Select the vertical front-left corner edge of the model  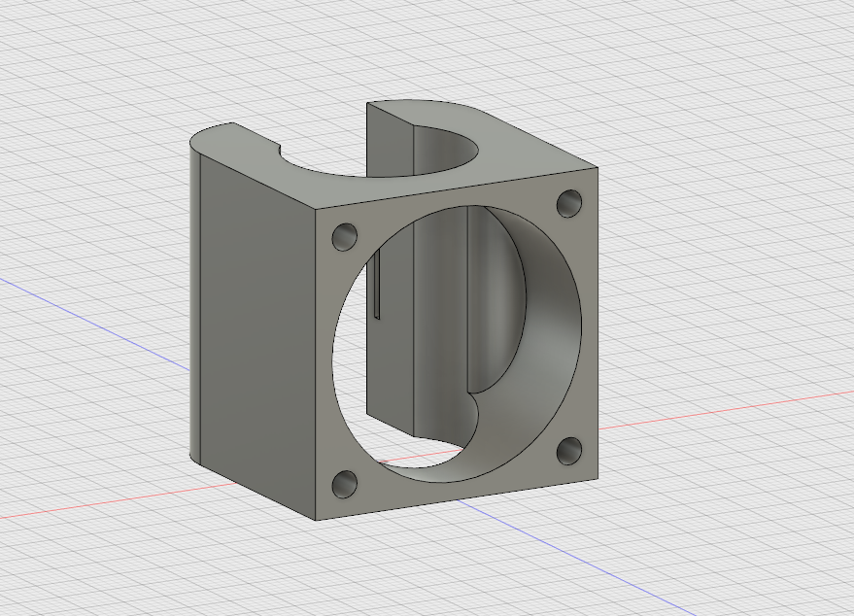316,363
